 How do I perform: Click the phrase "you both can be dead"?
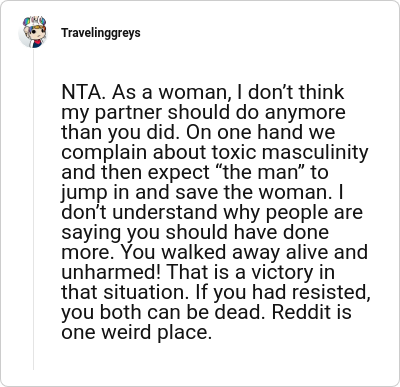(161, 313)
